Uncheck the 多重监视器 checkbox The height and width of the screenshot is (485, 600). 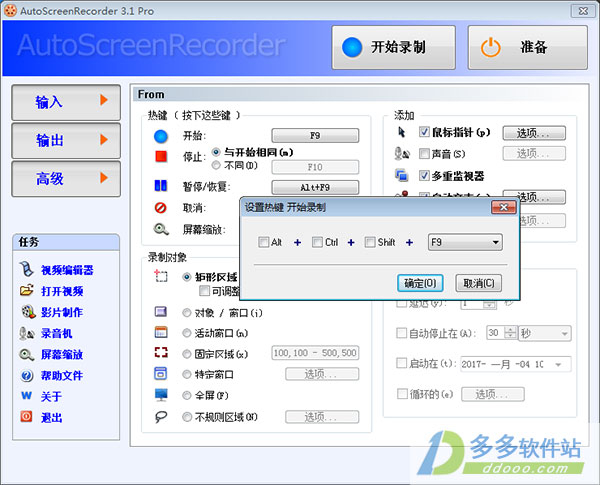tap(424, 176)
